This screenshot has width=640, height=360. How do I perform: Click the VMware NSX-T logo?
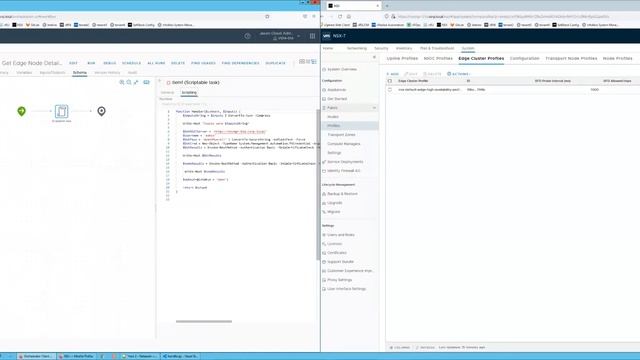click(327, 36)
